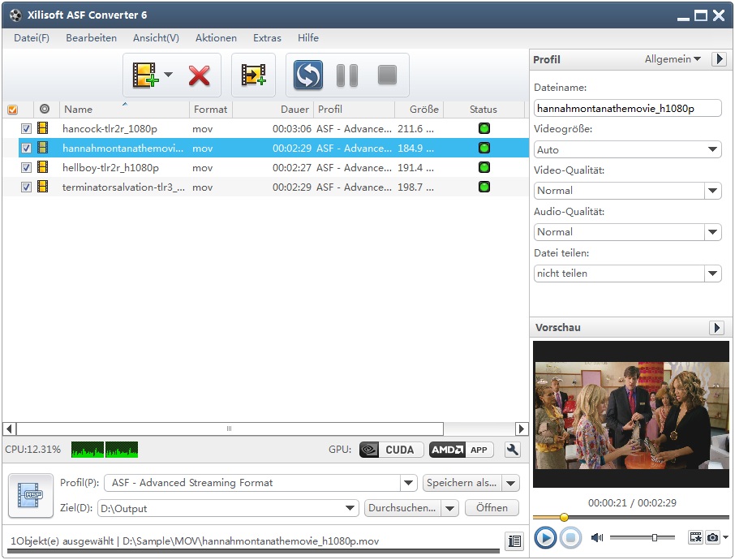735x560 pixels.
Task: Sort by the Dauer column header
Action: coord(273,110)
